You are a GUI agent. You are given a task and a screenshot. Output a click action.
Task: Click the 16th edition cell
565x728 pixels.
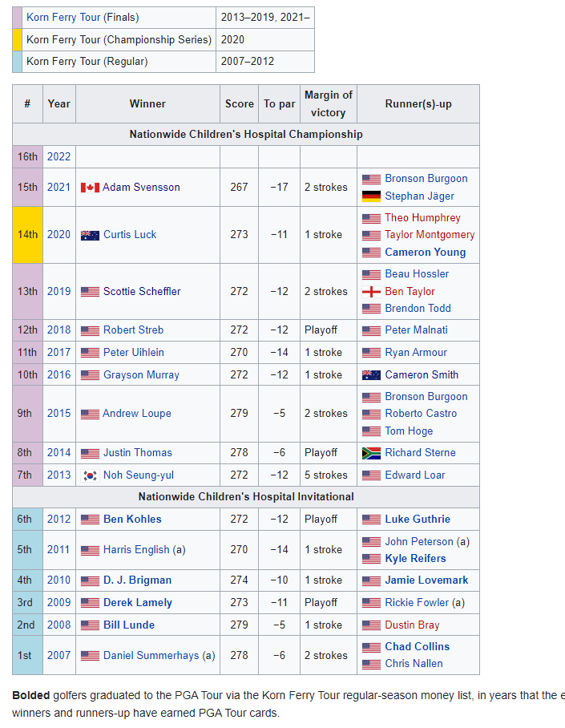coord(27,157)
